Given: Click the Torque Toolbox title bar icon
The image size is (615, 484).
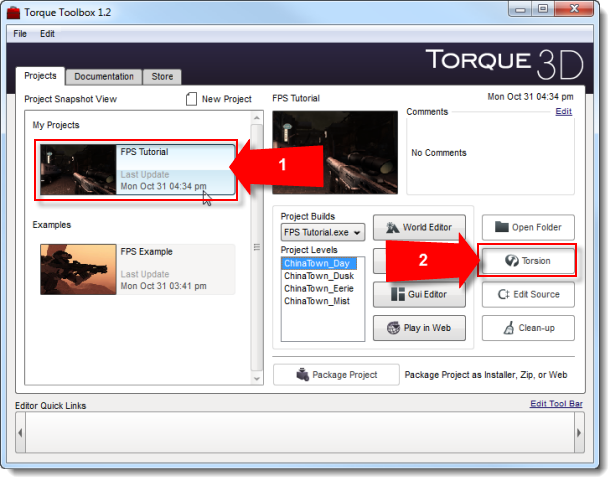Looking at the screenshot, I should [13, 13].
